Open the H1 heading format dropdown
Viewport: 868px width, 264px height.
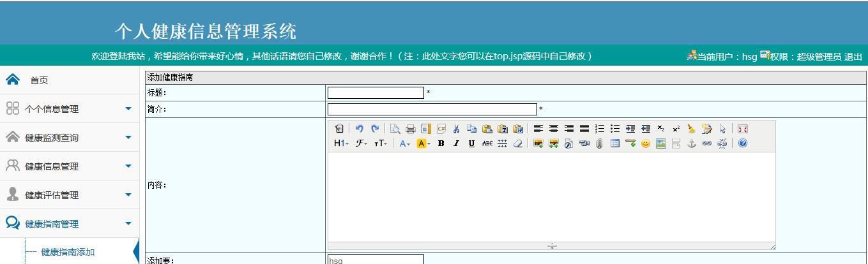[x=342, y=143]
